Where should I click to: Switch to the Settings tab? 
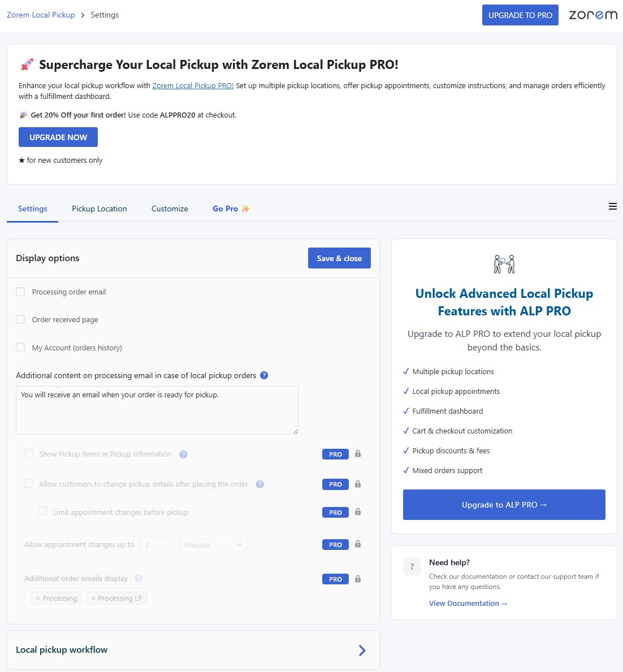[x=33, y=209]
